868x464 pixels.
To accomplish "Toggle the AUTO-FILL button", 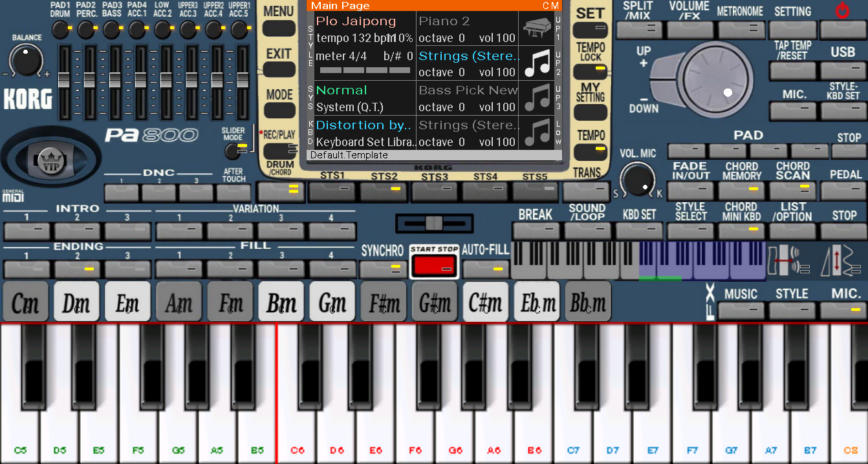I will pyautogui.click(x=486, y=268).
